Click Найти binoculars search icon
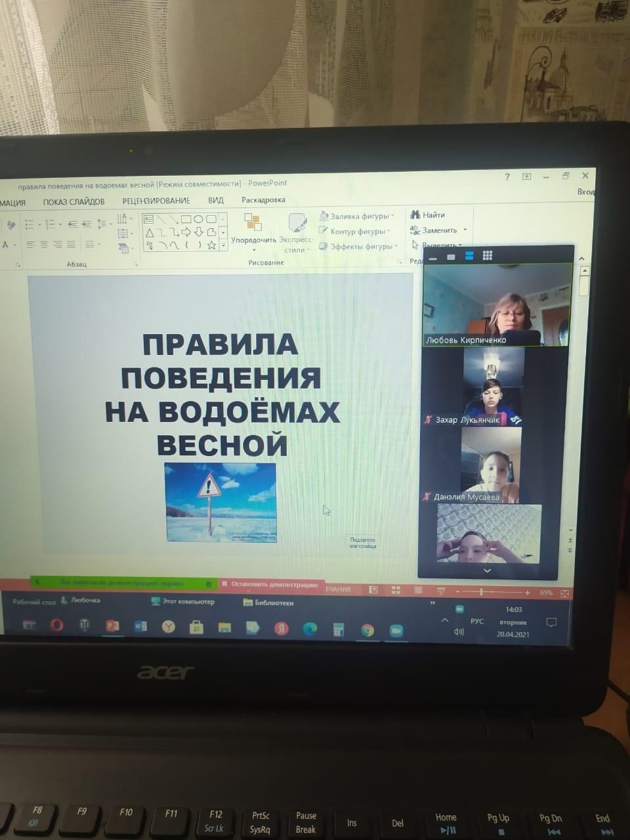Image resolution: width=630 pixels, height=840 pixels. pyautogui.click(x=415, y=214)
